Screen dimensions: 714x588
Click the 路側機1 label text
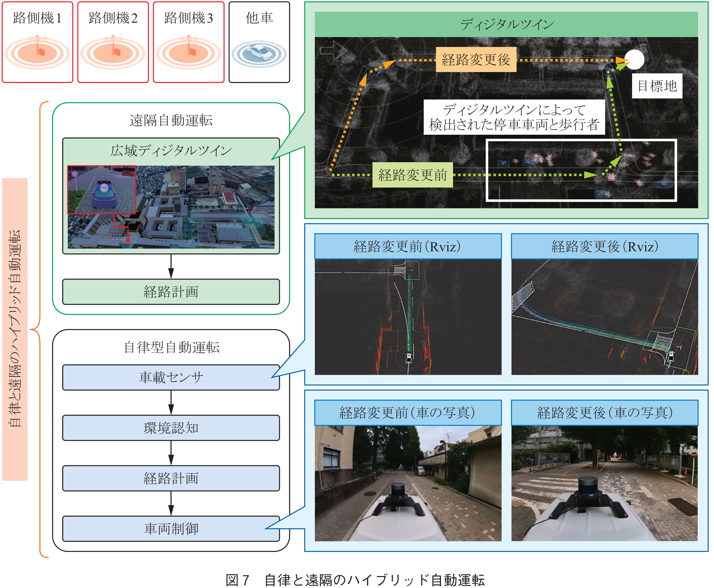pyautogui.click(x=37, y=18)
